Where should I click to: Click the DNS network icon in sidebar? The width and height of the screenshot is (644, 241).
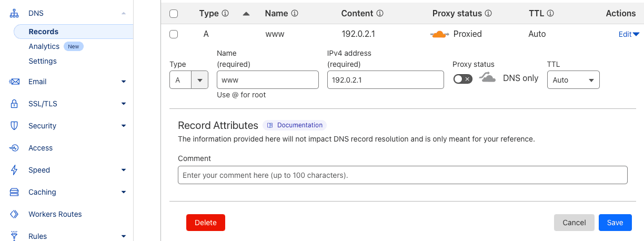click(14, 13)
